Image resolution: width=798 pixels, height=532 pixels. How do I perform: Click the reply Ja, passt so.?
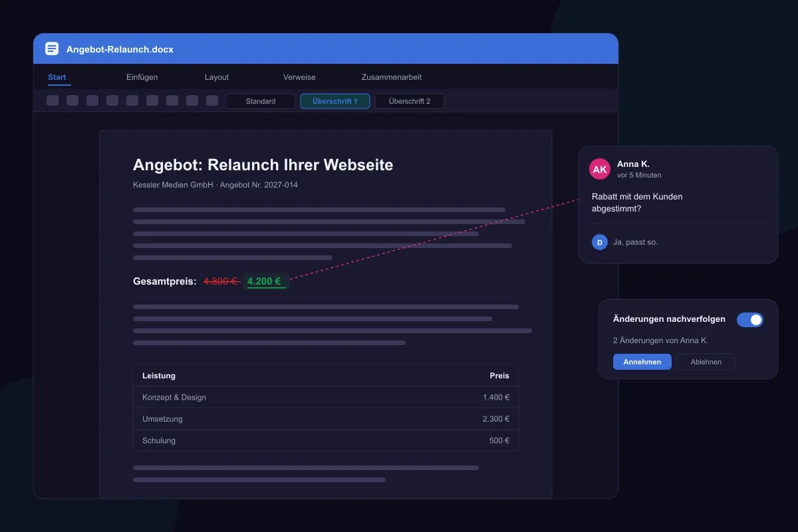click(x=635, y=242)
